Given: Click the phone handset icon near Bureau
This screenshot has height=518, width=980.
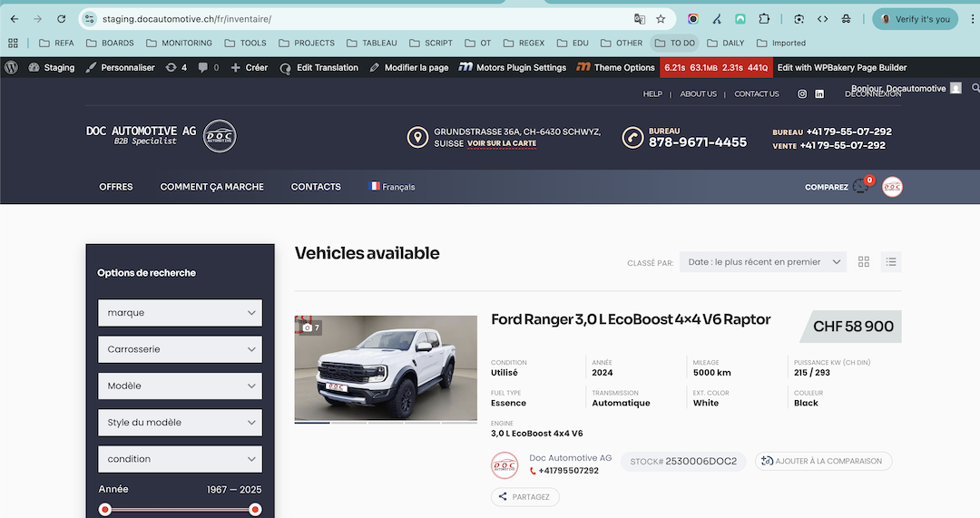Looking at the screenshot, I should coord(632,137).
